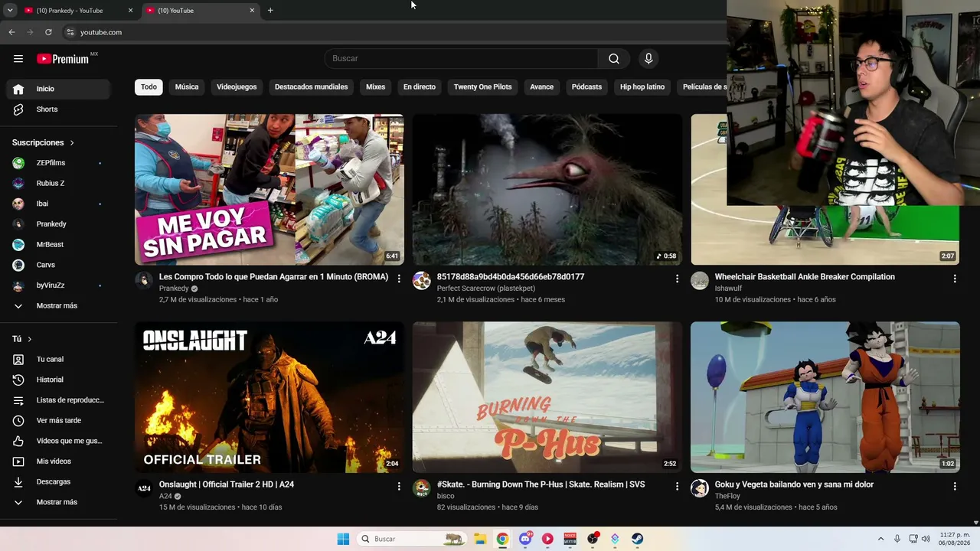The image size is (980, 551).
Task: Open Google Chrome from the taskbar
Action: 502,539
